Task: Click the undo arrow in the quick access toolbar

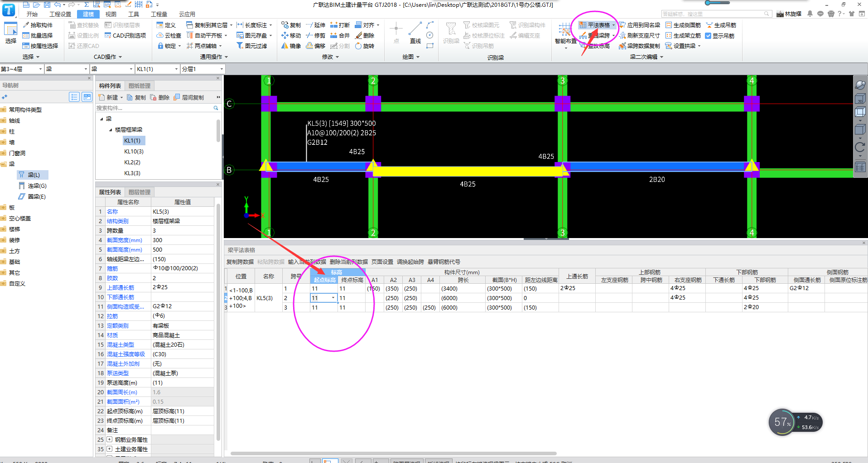Action: point(57,5)
